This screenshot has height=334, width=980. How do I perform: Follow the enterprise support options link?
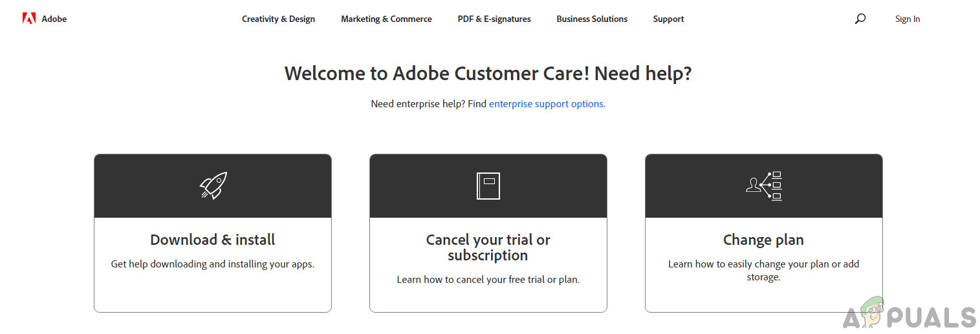(547, 103)
